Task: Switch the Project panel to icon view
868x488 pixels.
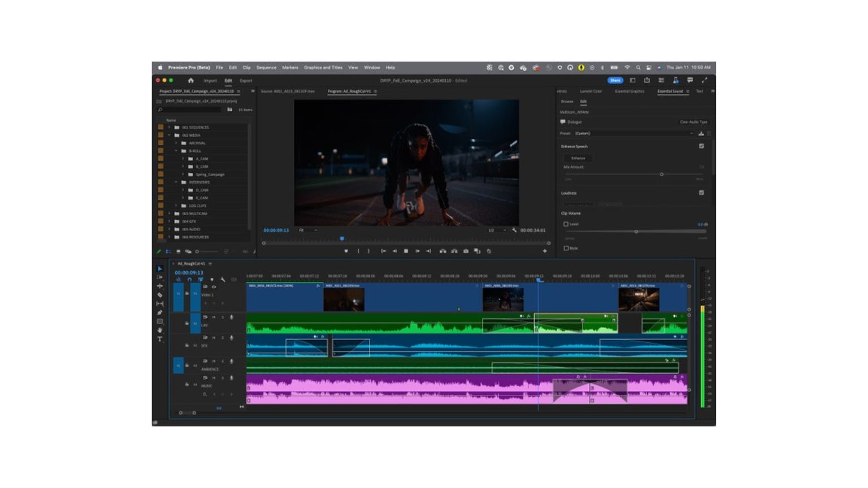Action: point(178,251)
